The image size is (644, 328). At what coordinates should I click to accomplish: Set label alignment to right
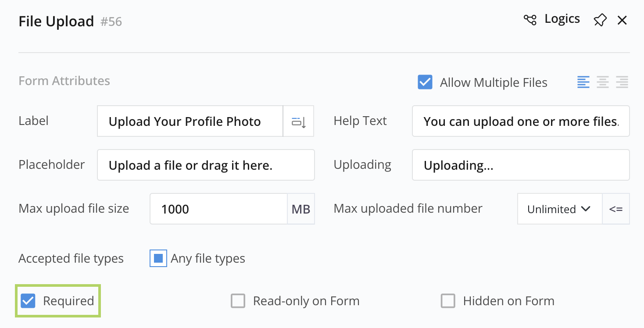[622, 82]
